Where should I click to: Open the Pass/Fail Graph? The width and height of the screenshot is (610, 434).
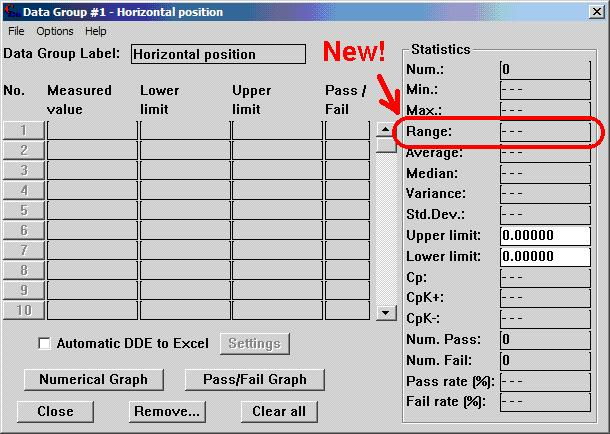pos(254,380)
